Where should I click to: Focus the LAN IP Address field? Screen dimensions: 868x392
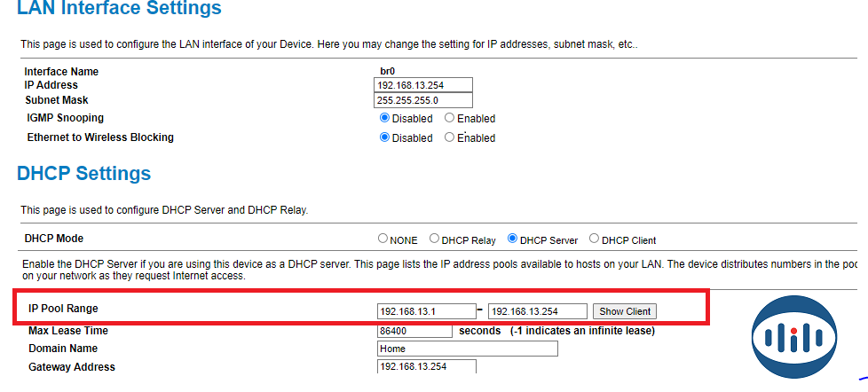coord(423,85)
